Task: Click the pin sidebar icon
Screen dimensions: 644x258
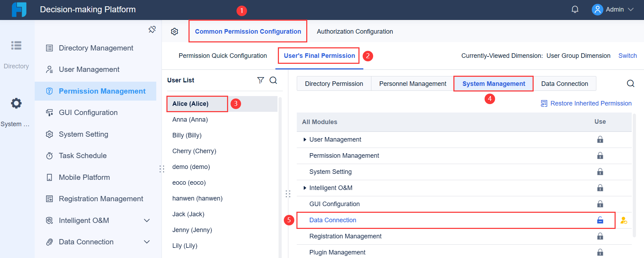Action: click(x=152, y=29)
